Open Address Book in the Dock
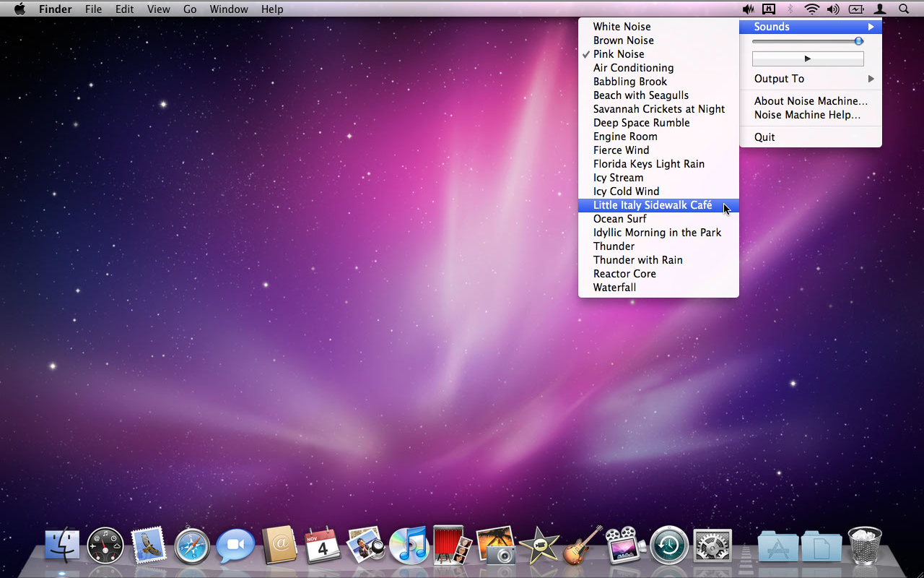 [279, 545]
